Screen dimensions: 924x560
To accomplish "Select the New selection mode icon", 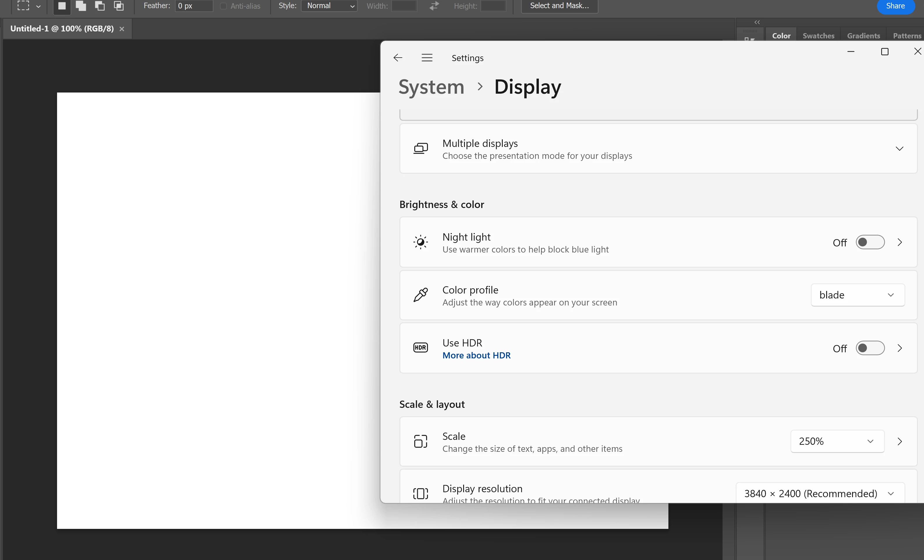I will click(x=62, y=6).
